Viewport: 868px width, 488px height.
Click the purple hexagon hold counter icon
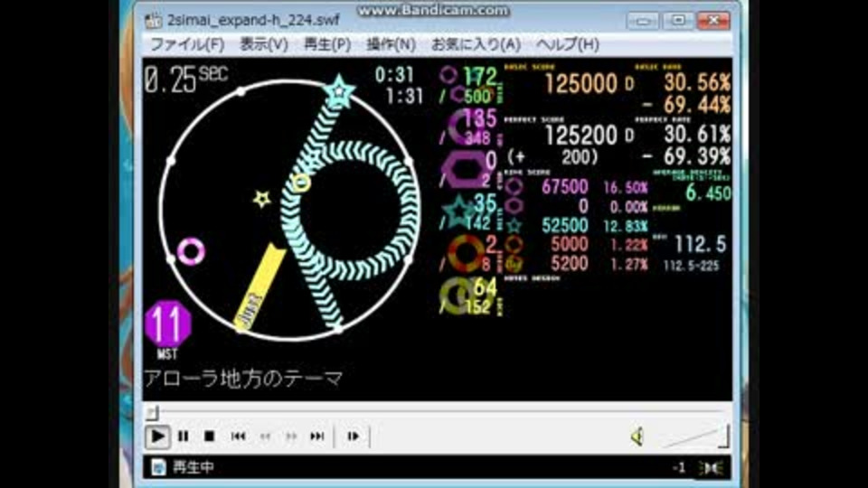tap(464, 169)
